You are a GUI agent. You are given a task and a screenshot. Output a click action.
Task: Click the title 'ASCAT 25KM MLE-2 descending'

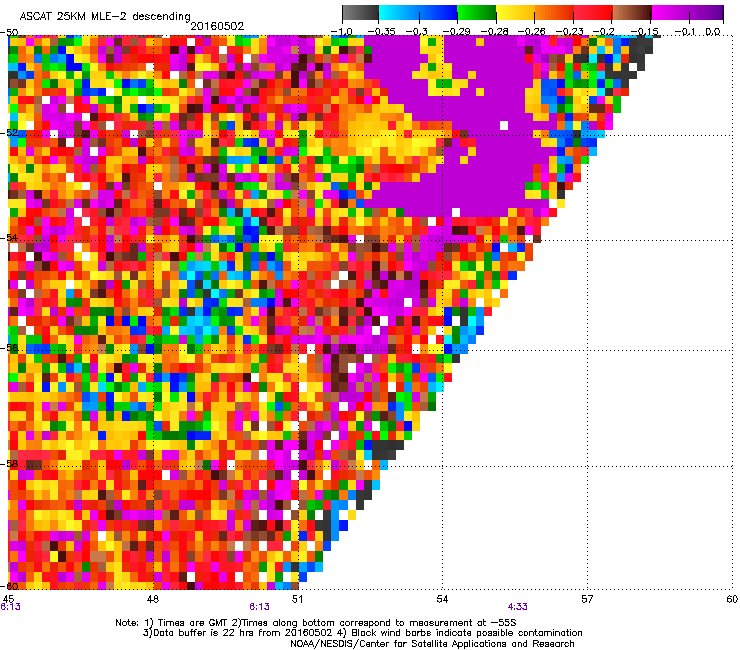[x=105, y=16]
